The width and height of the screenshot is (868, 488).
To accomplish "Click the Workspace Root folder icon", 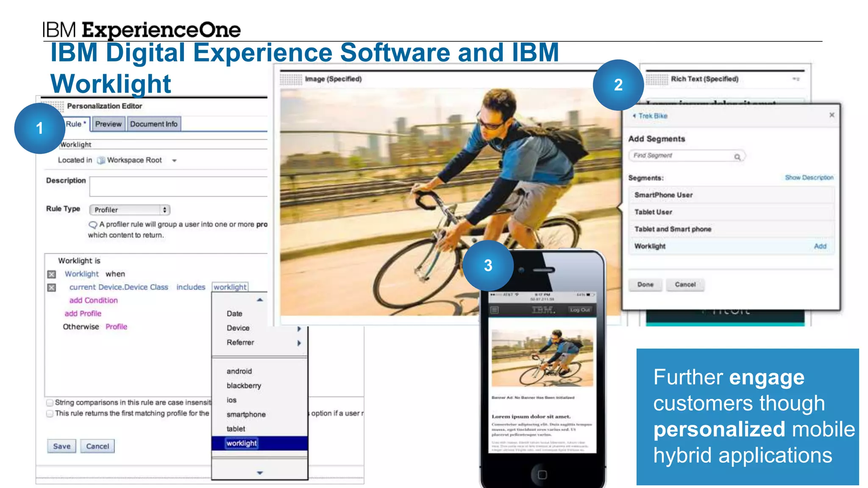I will click(x=101, y=161).
